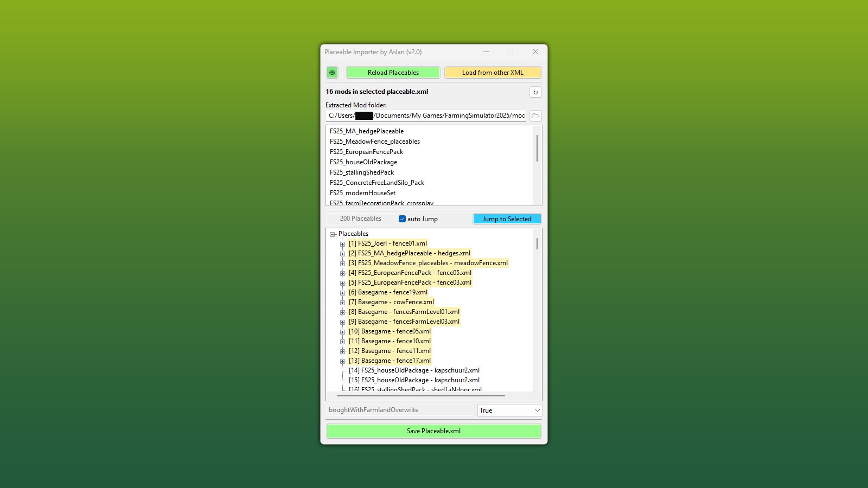The image size is (868, 488).
Task: Click the mod list vertical scrollbar
Action: [537, 149]
